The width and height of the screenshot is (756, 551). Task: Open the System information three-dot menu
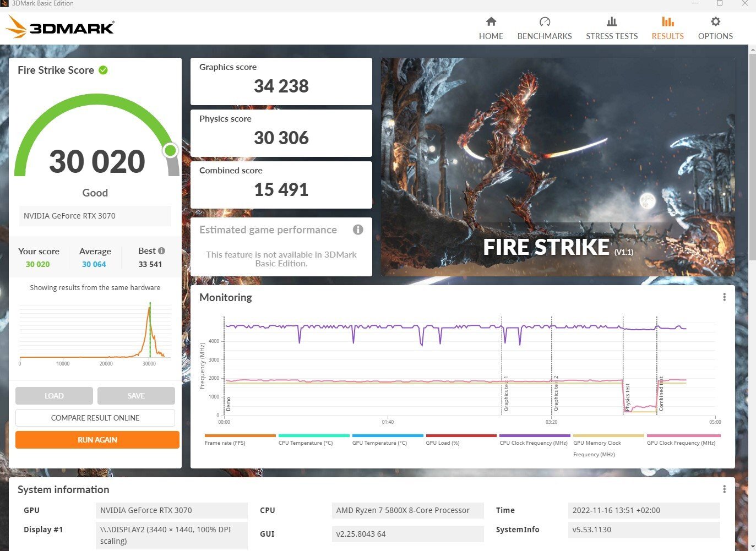[724, 489]
